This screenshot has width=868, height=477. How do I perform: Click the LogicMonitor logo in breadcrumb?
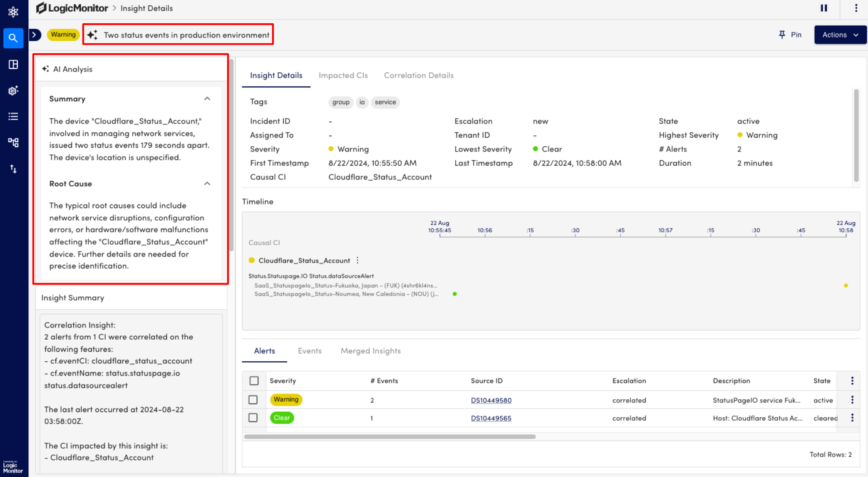click(72, 8)
